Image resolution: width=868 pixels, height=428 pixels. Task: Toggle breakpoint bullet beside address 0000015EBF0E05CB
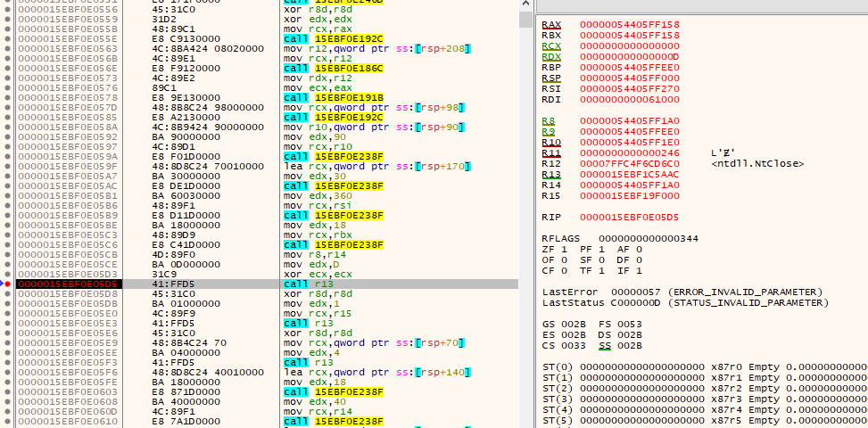[7, 254]
